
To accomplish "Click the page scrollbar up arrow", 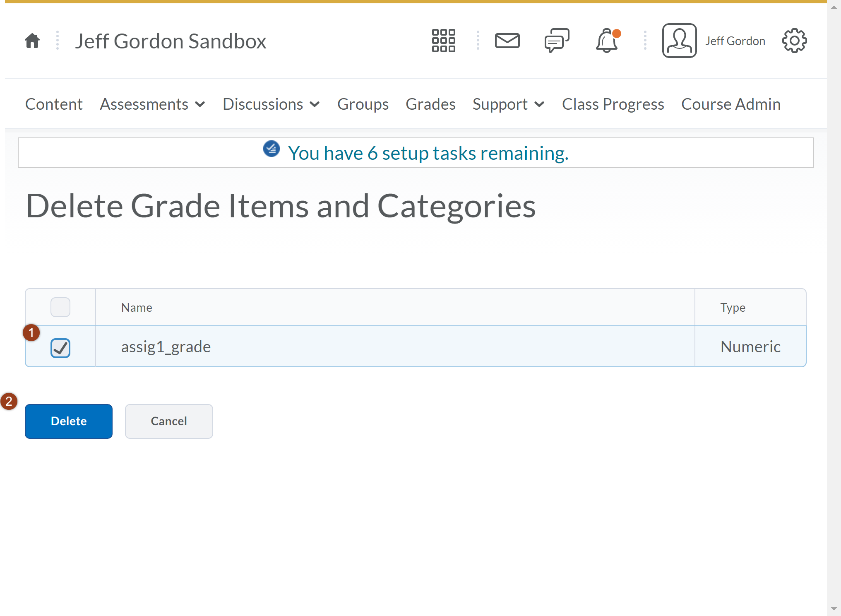I will 834,7.
